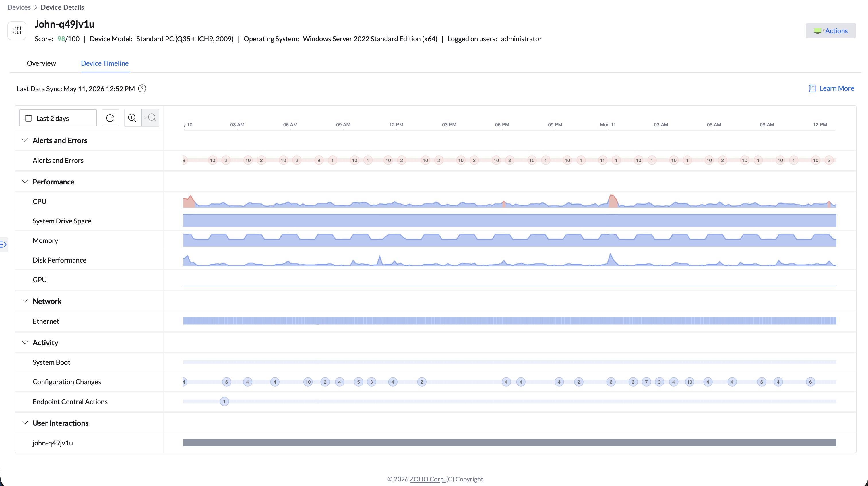
Task: Click the book icon beside Learn More
Action: pos(812,88)
